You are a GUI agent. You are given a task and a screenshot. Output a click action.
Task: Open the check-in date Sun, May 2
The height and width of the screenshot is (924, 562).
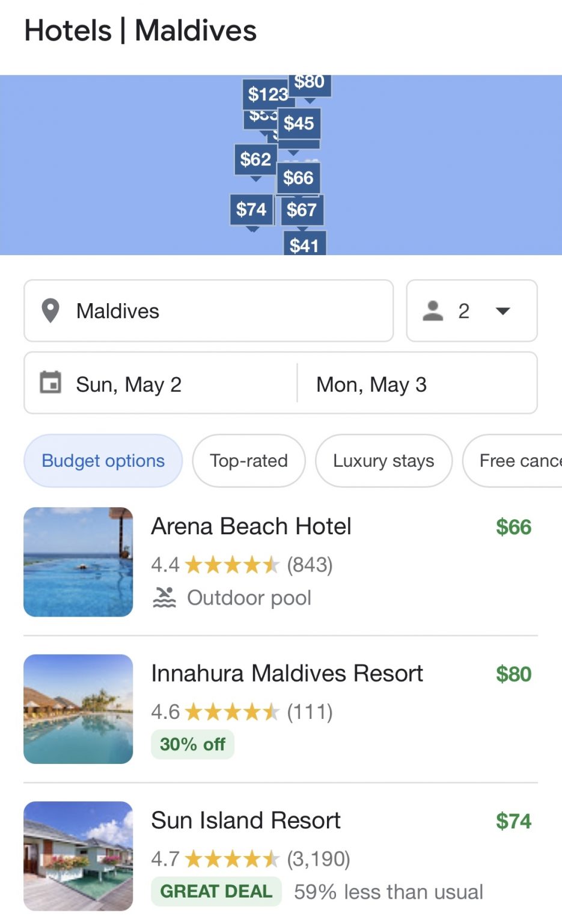tap(161, 384)
